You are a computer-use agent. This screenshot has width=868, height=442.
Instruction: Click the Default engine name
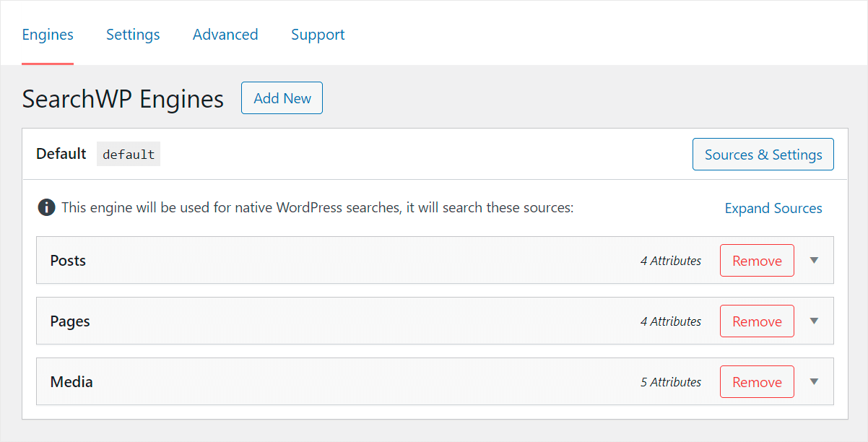[61, 154]
